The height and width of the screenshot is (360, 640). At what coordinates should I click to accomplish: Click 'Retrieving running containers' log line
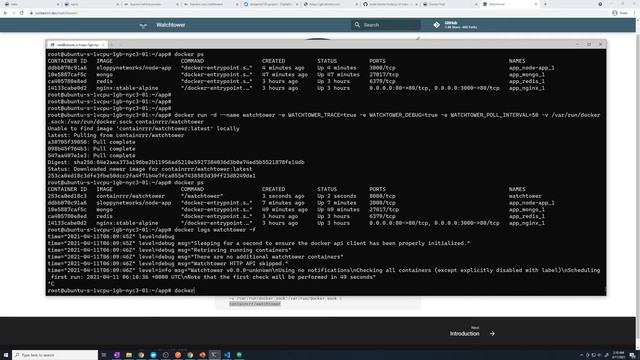169,250
